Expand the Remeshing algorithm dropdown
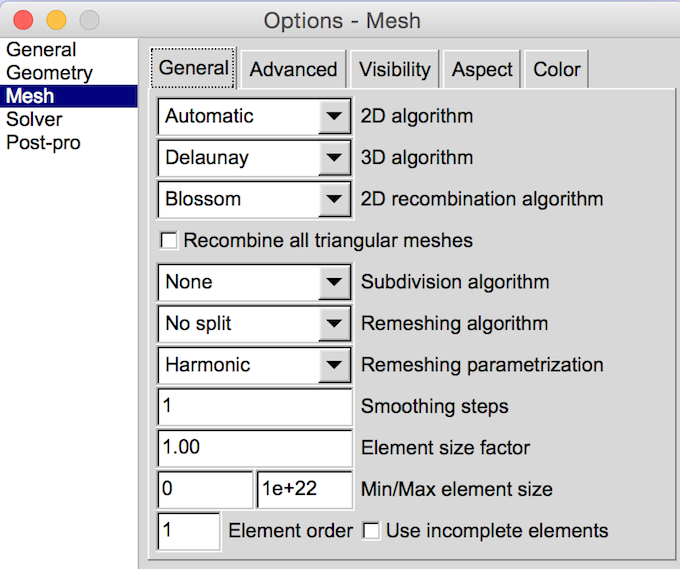The width and height of the screenshot is (680, 569). (x=255, y=324)
